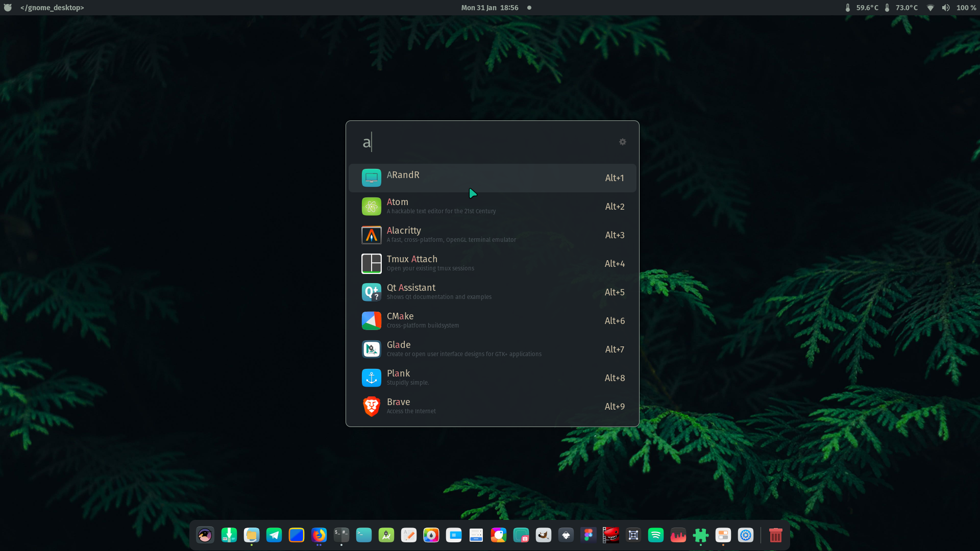980x551 pixels.
Task: Open Qt Assistant from results
Action: click(492, 292)
